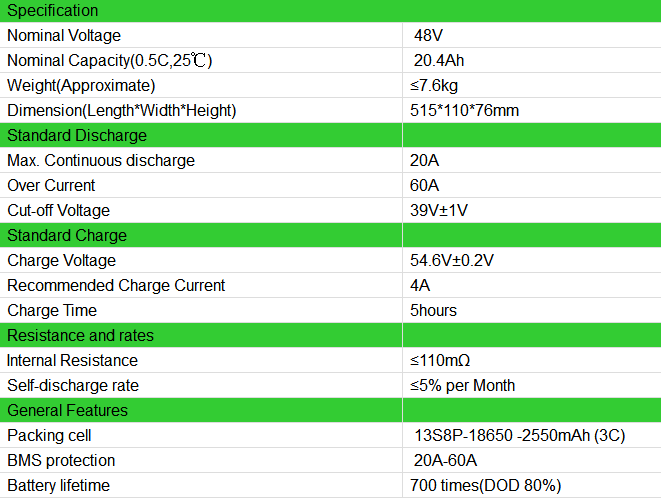This screenshot has height=501, width=661.
Task: Select the Nominal Voltage label cell
Action: [x=201, y=35]
